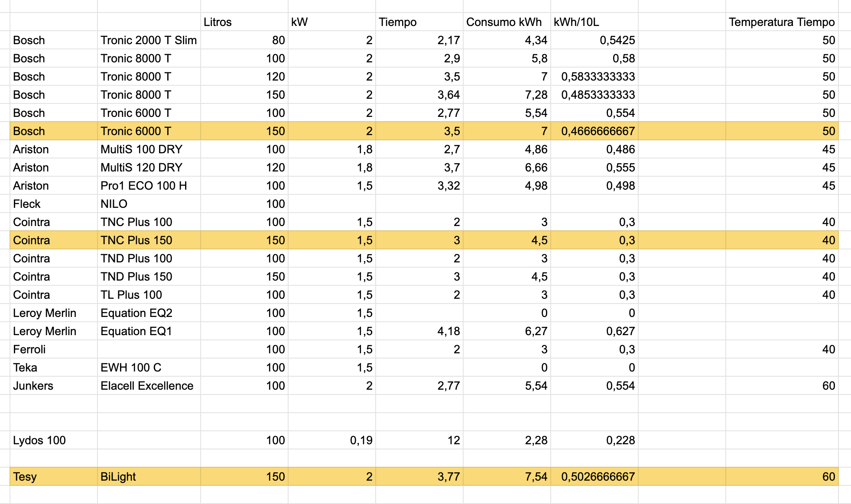
Task: Click the 3,77 Tiempo cell
Action: click(x=419, y=477)
